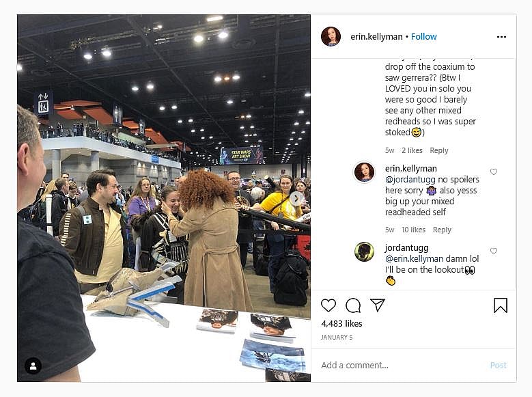Like the post with the heart icon
Image resolution: width=532 pixels, height=397 pixels.
[x=328, y=305]
